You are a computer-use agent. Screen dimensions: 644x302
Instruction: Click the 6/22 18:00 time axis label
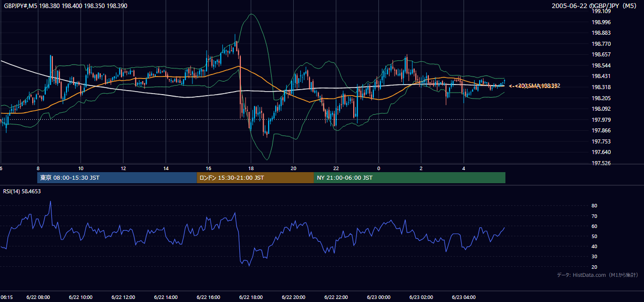[251, 297]
